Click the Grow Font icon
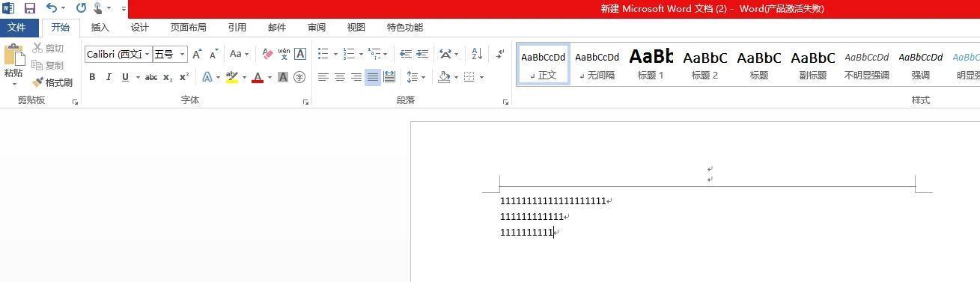 (197, 54)
